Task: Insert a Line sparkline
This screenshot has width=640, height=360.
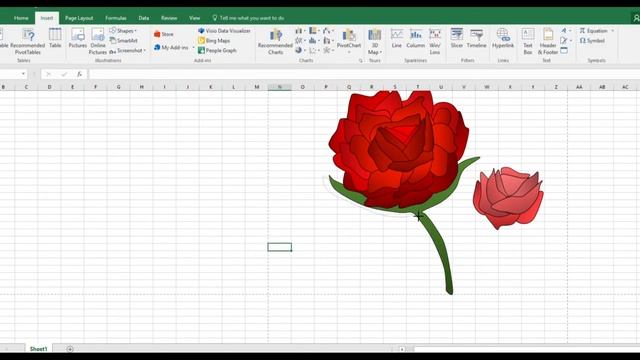Action: tap(397, 38)
